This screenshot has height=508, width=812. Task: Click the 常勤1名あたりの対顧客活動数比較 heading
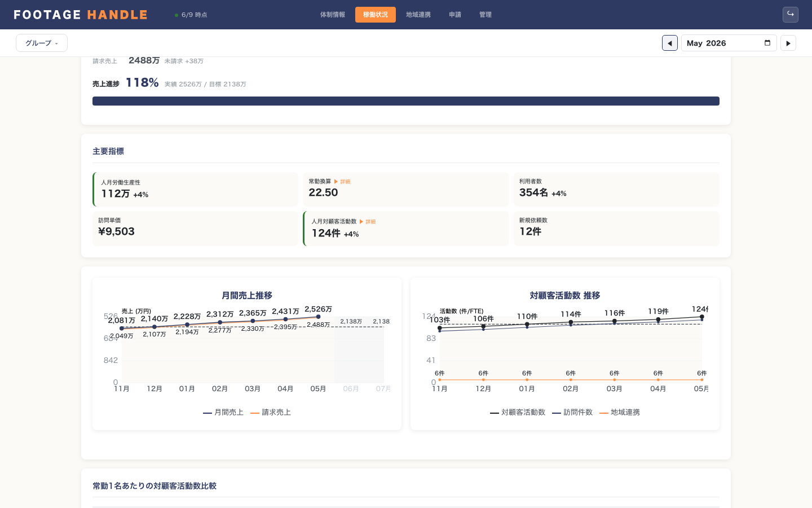coord(155,486)
